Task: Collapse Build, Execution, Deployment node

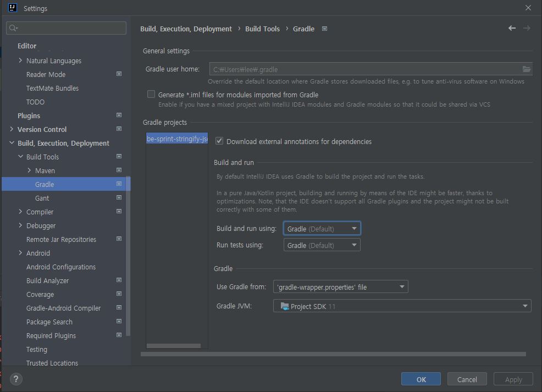Action: (12, 143)
